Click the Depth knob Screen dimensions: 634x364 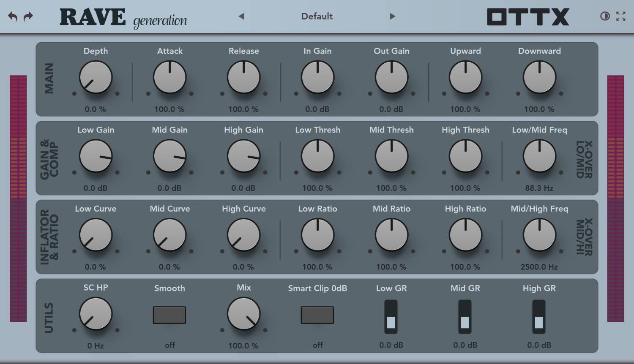pos(96,77)
